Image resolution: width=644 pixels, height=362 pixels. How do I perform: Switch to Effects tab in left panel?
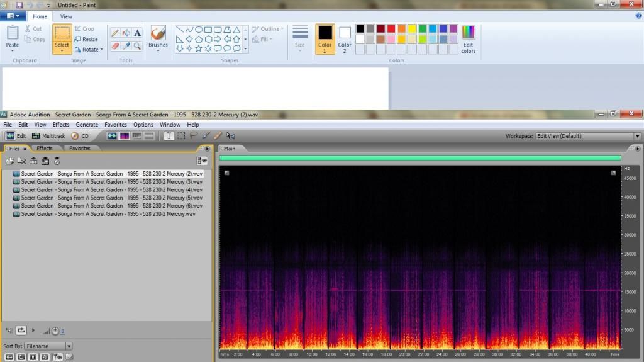(45, 148)
